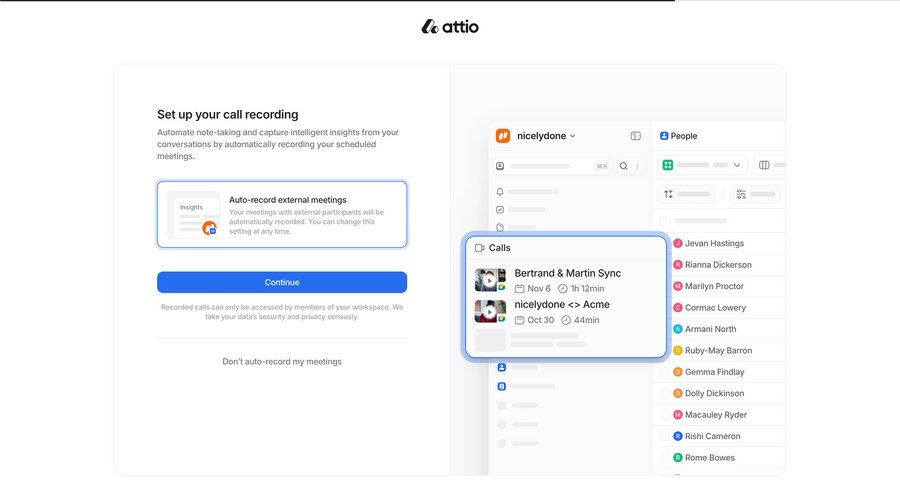Click the blue People icon in header
Viewport: 900px width, 484px height.
coord(664,136)
